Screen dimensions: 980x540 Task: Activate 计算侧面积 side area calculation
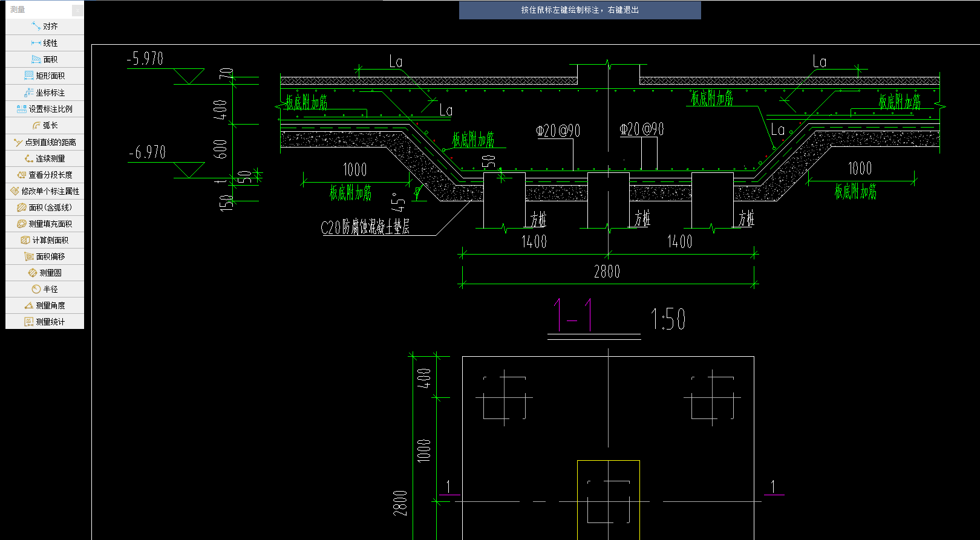click(x=45, y=240)
